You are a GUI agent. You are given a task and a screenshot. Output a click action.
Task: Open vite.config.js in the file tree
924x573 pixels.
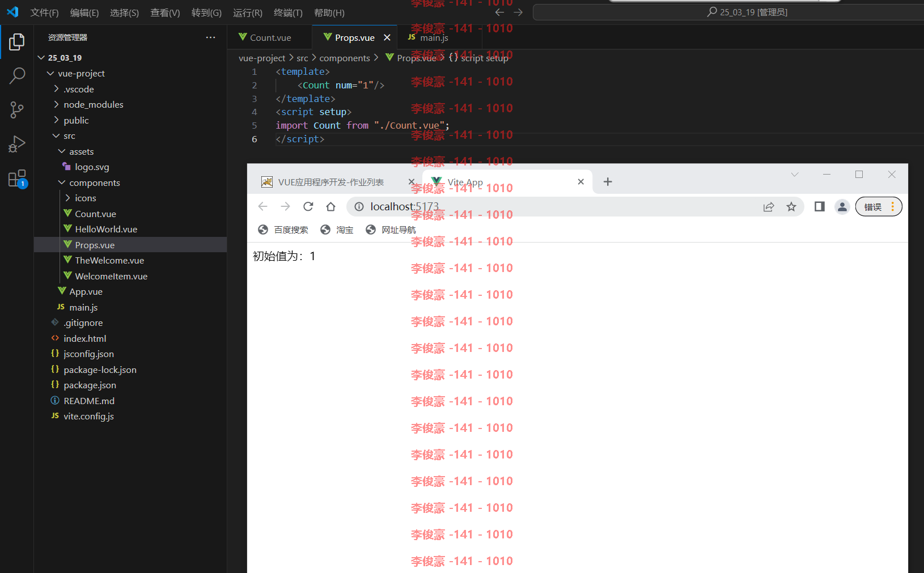(x=130, y=416)
